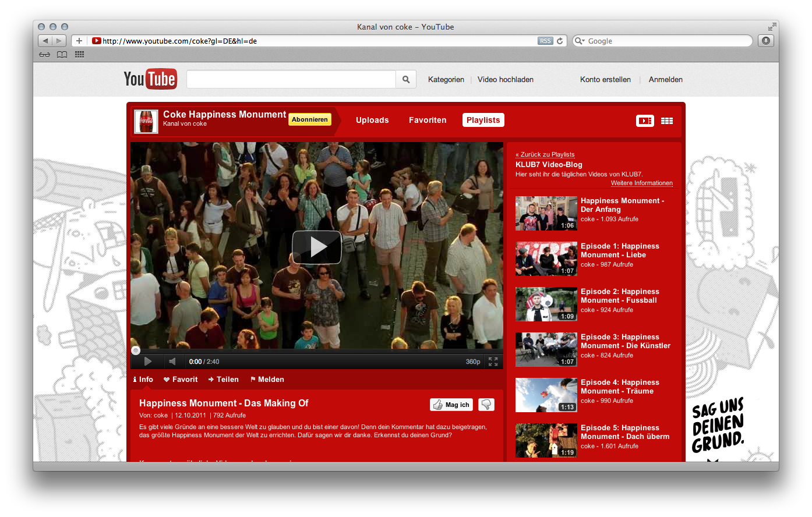Open the bookmarks book icon

pos(62,55)
